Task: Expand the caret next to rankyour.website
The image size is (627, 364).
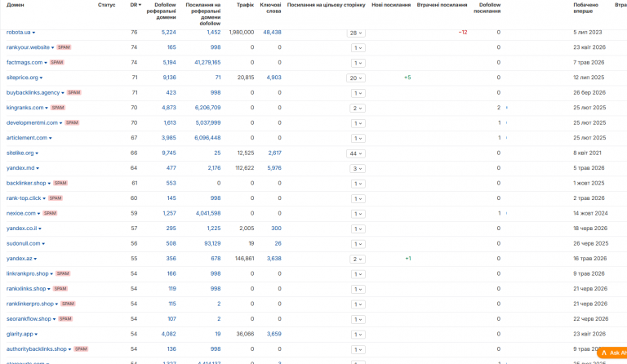Action: pos(53,48)
